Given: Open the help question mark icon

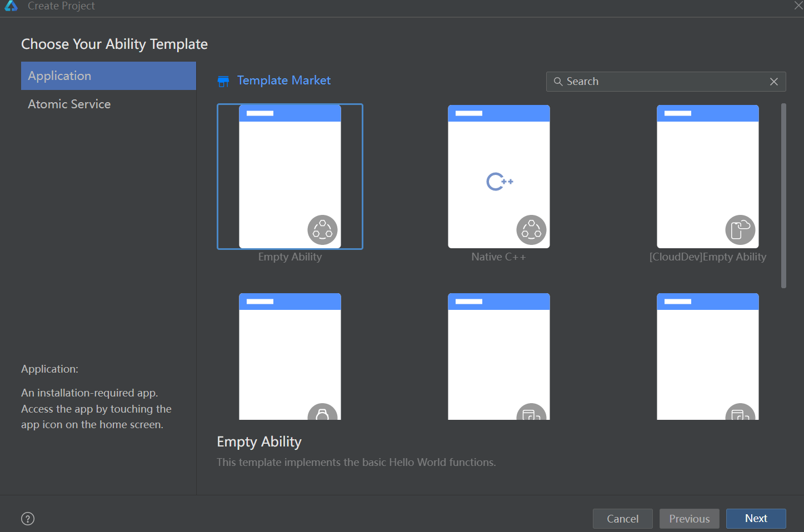Looking at the screenshot, I should pos(28,519).
